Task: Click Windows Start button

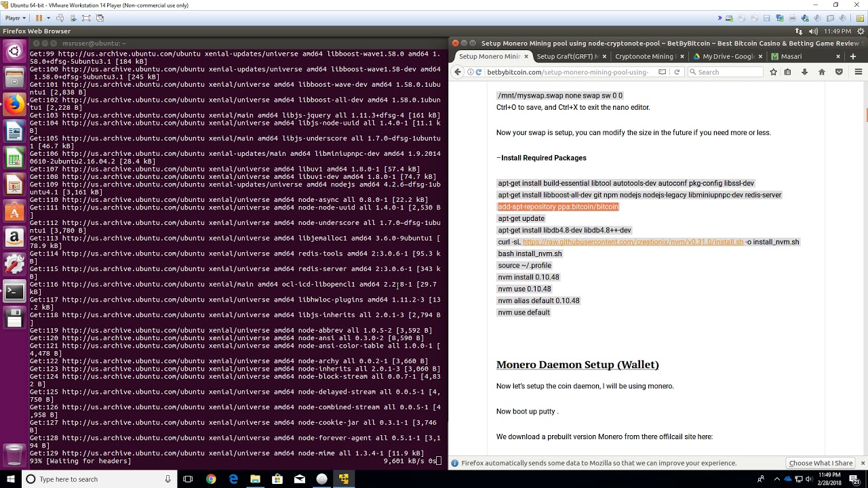Action: coord(10,479)
